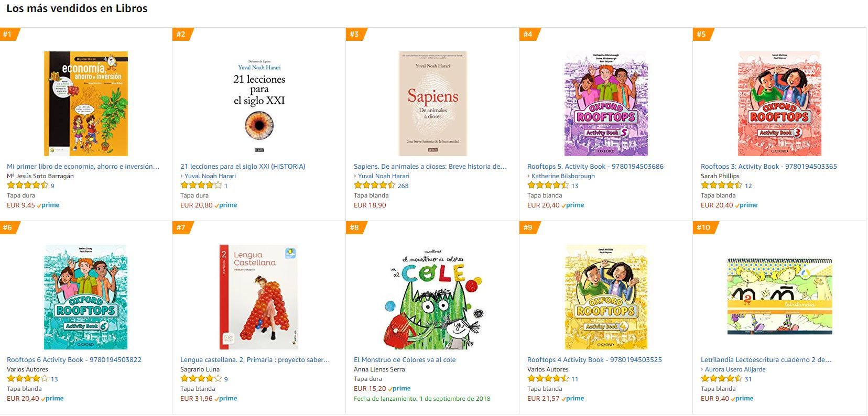Viewport: 868px width, 416px height.
Task: Expand chevron beside Yuval Noah Harari under Sapiens
Action: 355,176
